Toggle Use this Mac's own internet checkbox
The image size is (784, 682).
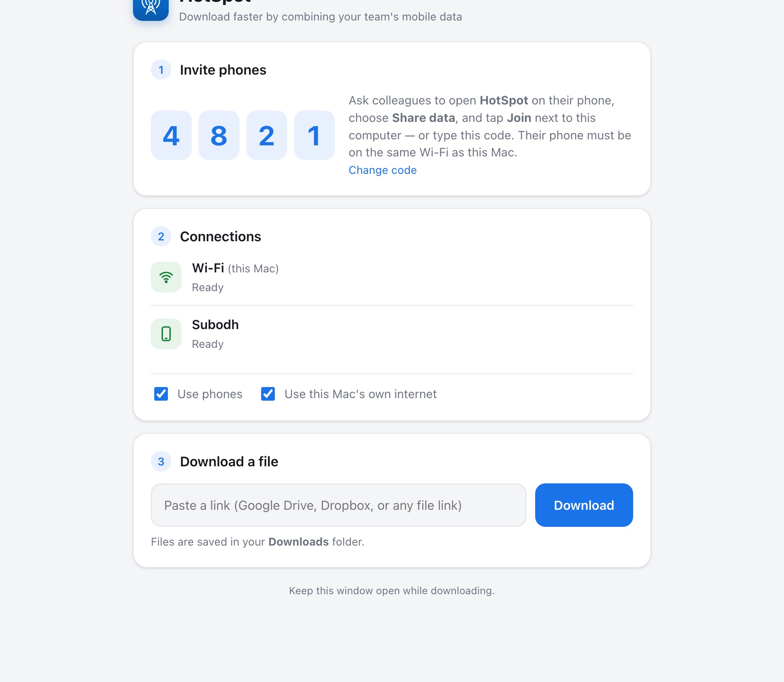click(x=268, y=394)
